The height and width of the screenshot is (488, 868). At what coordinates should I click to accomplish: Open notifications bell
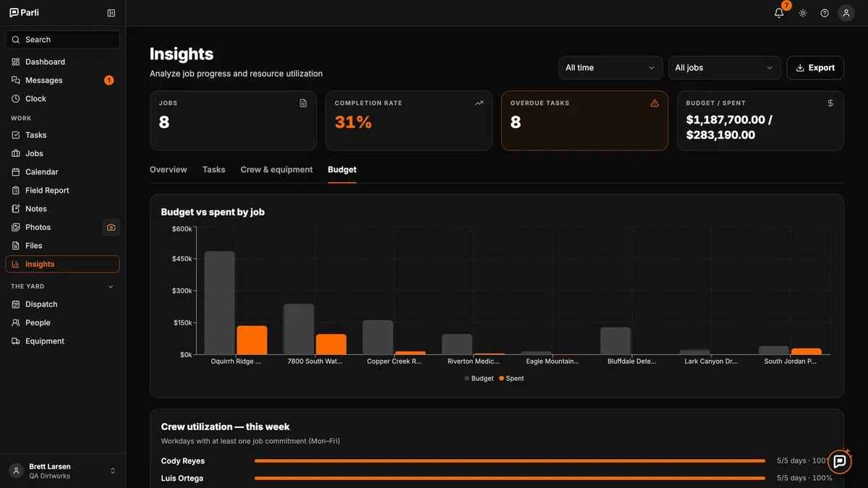[779, 13]
